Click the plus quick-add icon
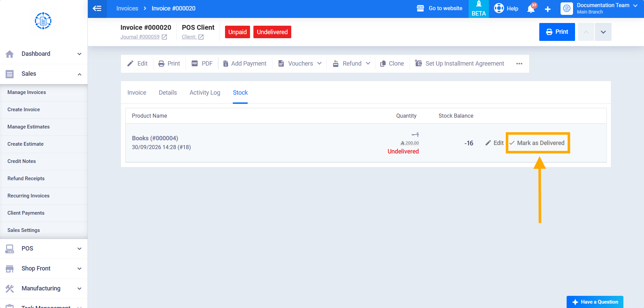The width and height of the screenshot is (644, 308). 548,9
